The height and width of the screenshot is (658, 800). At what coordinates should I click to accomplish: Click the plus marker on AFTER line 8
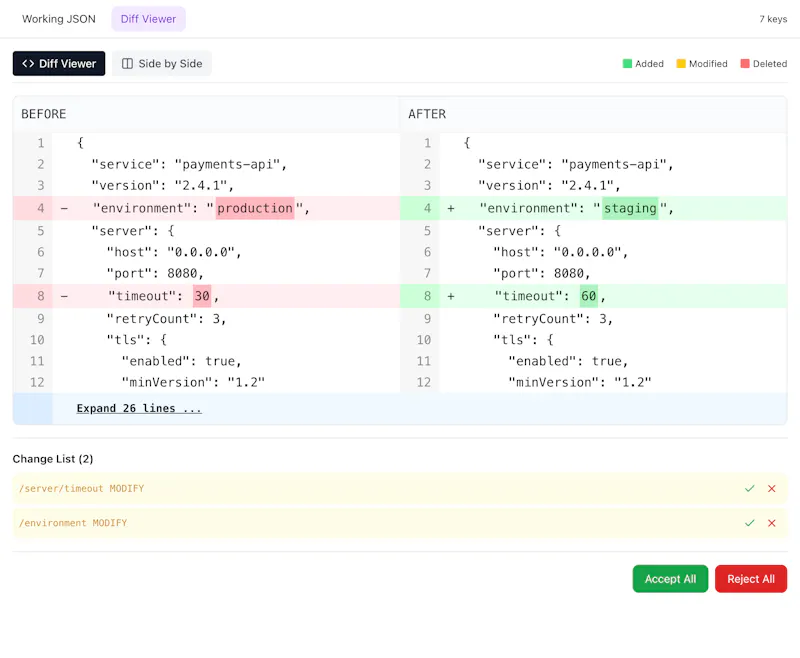[x=451, y=296]
